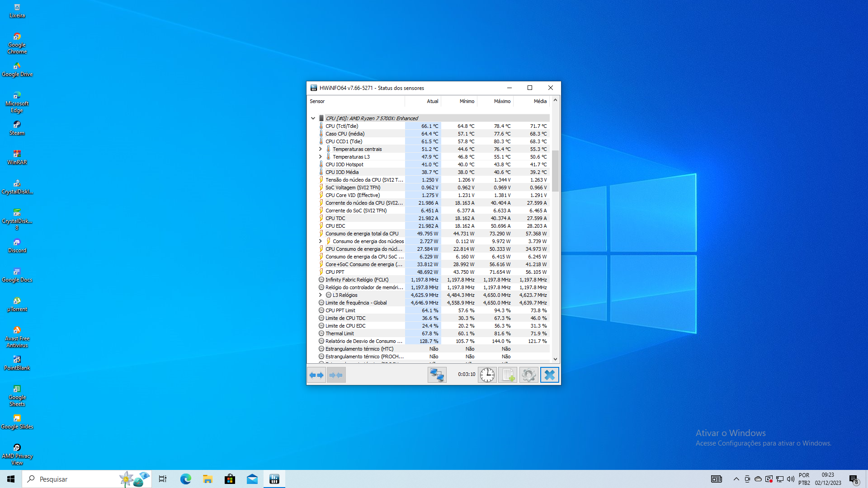Click the blue X close sensors button
Viewport: 868px width, 488px height.
(550, 375)
